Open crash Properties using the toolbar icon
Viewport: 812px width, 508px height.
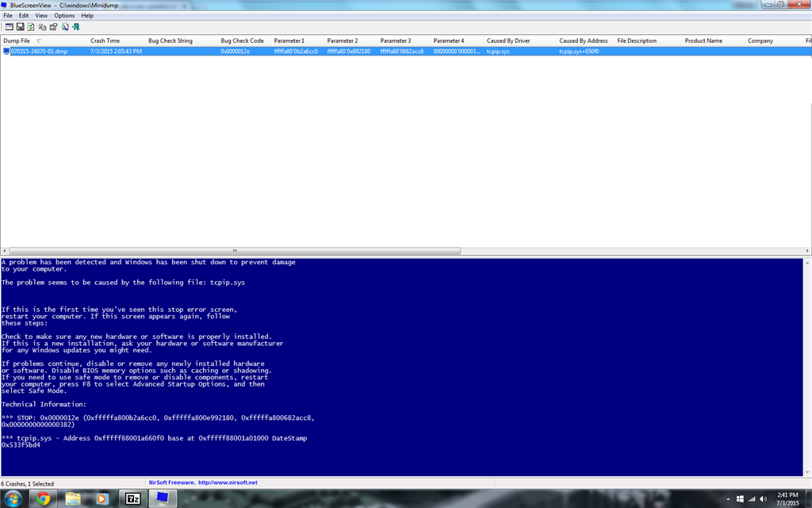point(53,25)
